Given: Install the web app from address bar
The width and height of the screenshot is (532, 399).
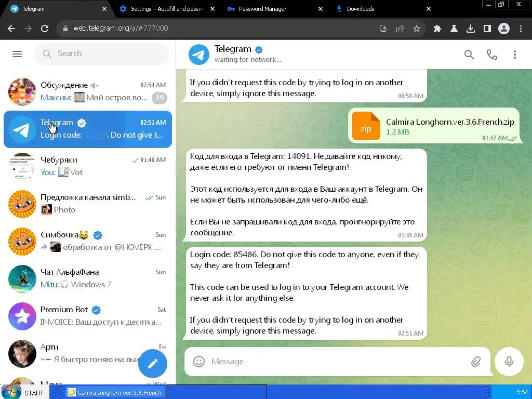Looking at the screenshot, I should (383, 29).
